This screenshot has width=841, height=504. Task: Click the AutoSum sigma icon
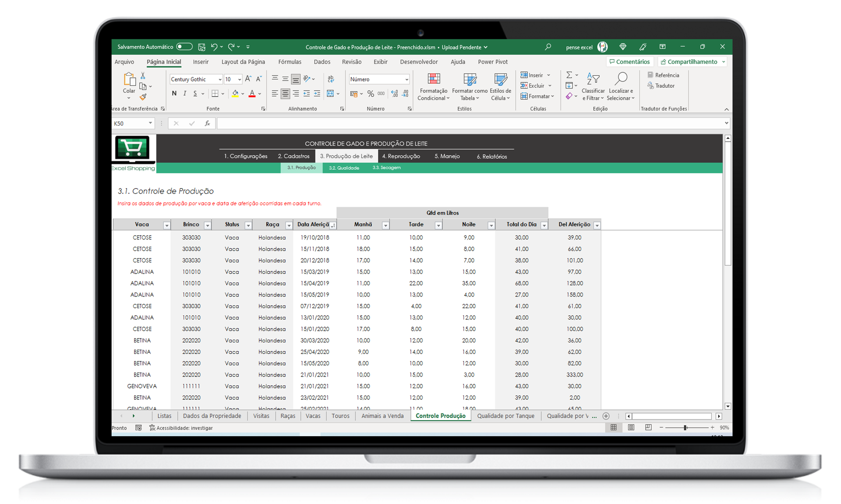click(x=569, y=75)
